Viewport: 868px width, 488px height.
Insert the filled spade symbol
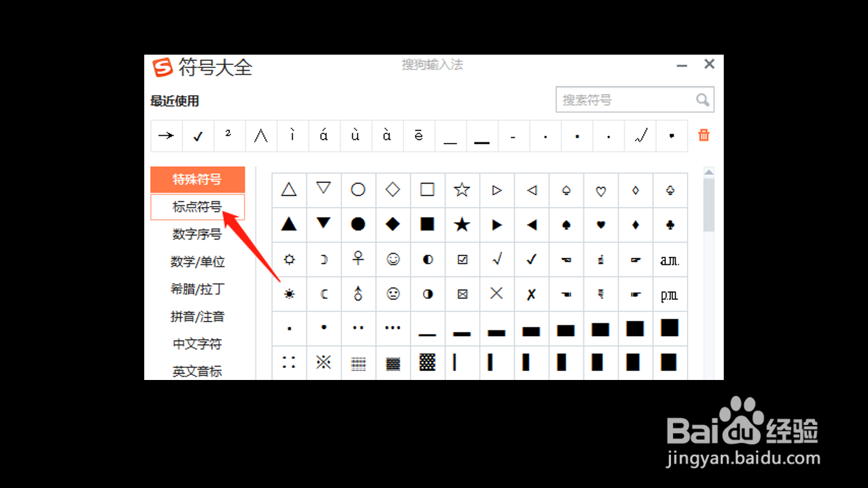pyautogui.click(x=566, y=224)
